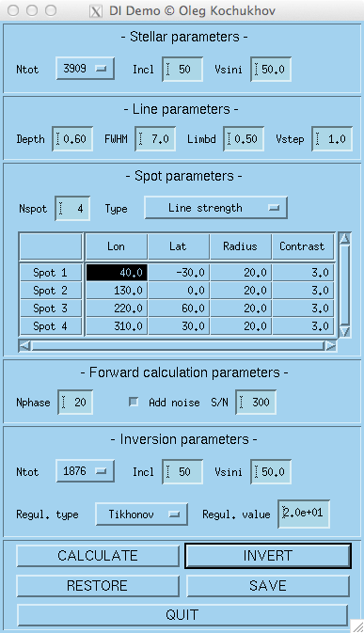Click the SAVE button

point(268,585)
